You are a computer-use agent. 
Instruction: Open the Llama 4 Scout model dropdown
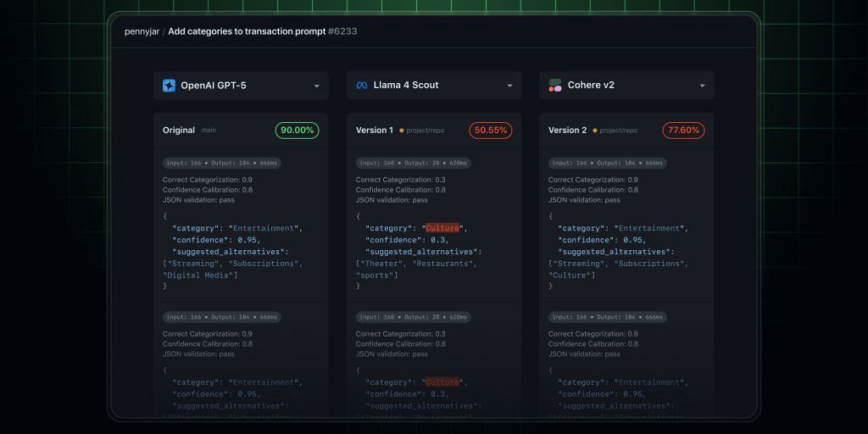pyautogui.click(x=509, y=86)
